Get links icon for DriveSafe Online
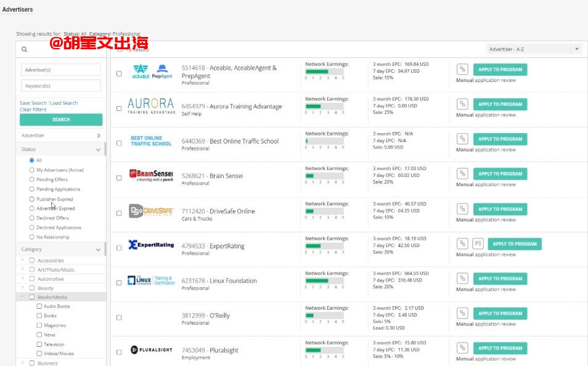The width and height of the screenshot is (588, 366). coord(462,209)
